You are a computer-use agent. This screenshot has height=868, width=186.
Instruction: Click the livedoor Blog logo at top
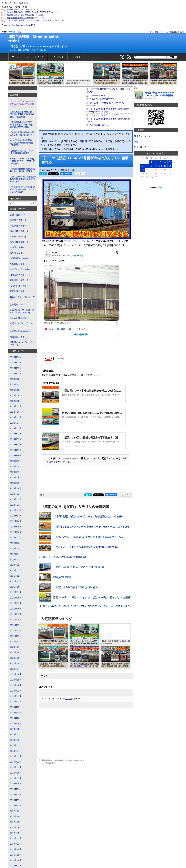click(x=8, y=32)
